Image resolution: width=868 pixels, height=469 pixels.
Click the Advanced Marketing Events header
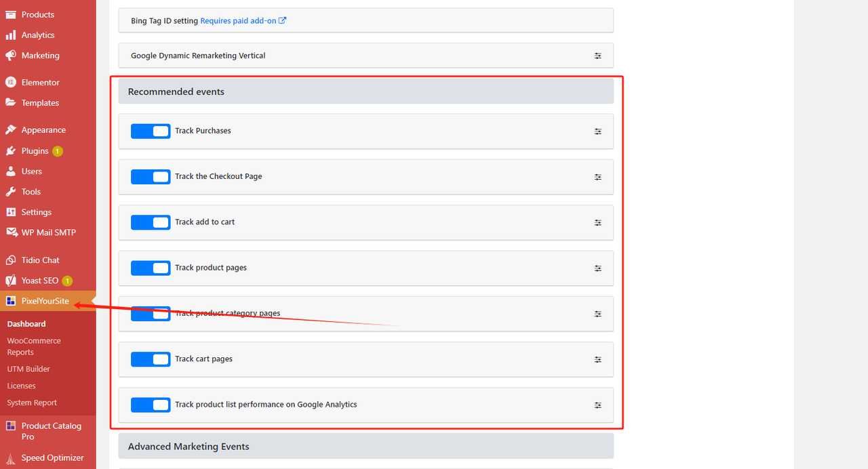click(x=366, y=446)
